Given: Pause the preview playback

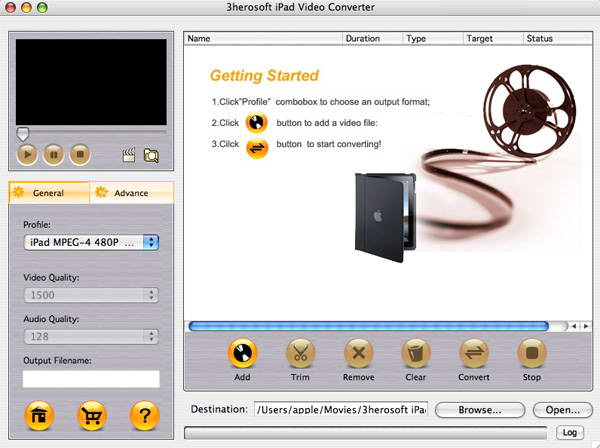Looking at the screenshot, I should [x=53, y=155].
